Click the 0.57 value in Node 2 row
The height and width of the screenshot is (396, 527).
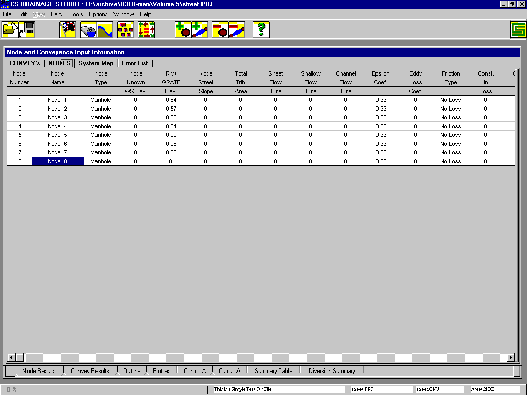pyautogui.click(x=171, y=109)
